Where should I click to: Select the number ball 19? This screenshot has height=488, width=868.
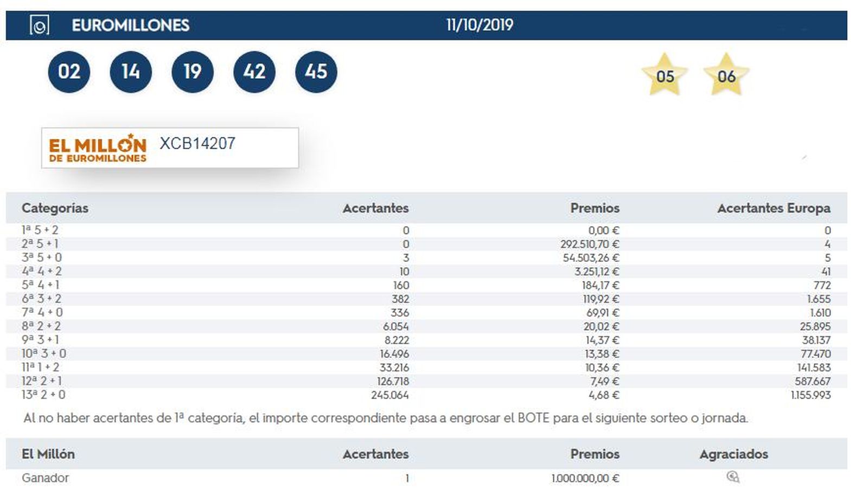tap(193, 71)
